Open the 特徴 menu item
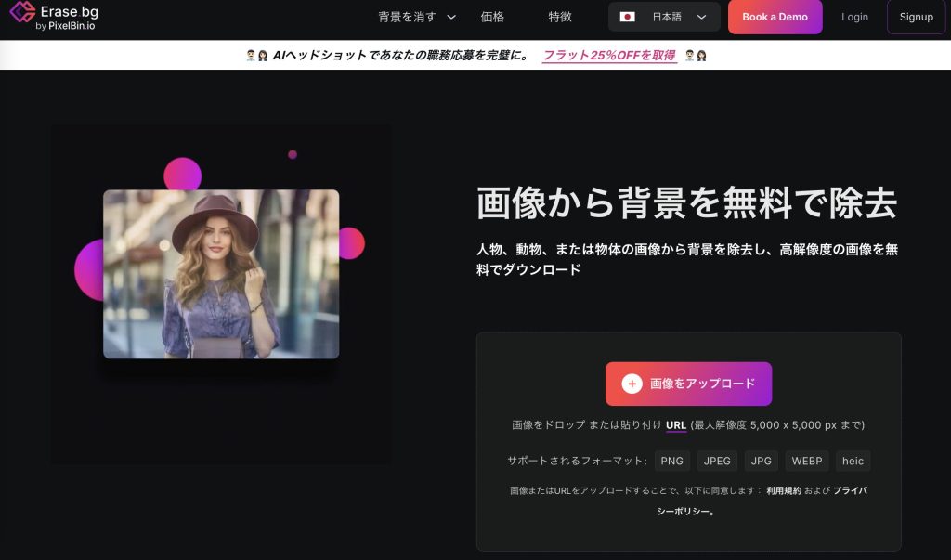The width and height of the screenshot is (951, 560). tap(560, 17)
